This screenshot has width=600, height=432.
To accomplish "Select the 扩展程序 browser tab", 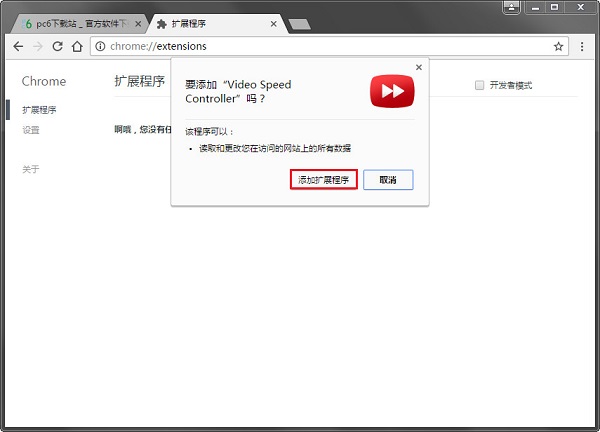I will click(x=217, y=24).
